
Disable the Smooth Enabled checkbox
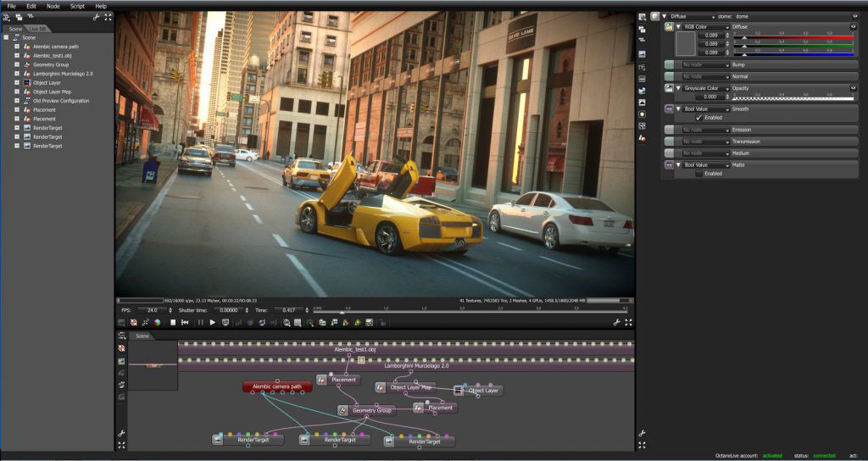pos(699,118)
